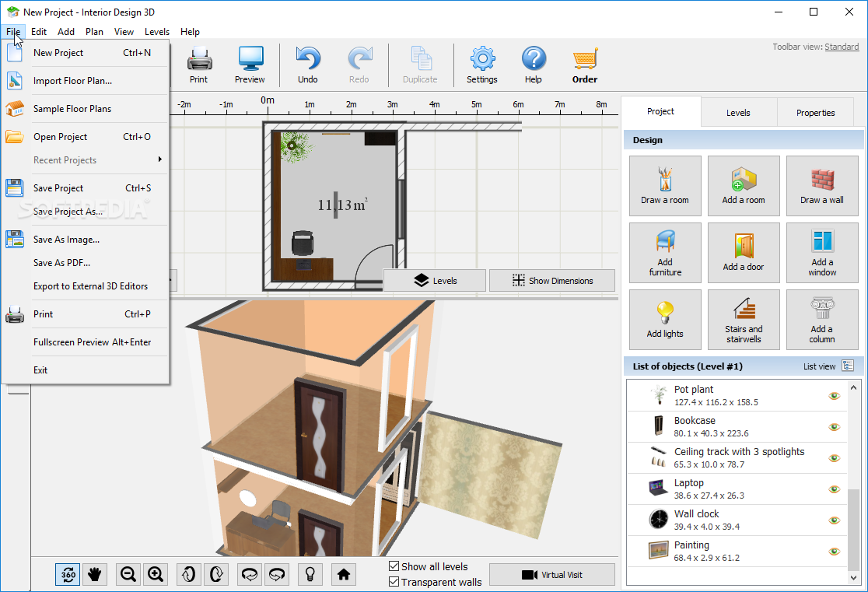Screen dimensions: 868x592
Task: Select Export to External 3D Editors
Action: click(x=86, y=285)
